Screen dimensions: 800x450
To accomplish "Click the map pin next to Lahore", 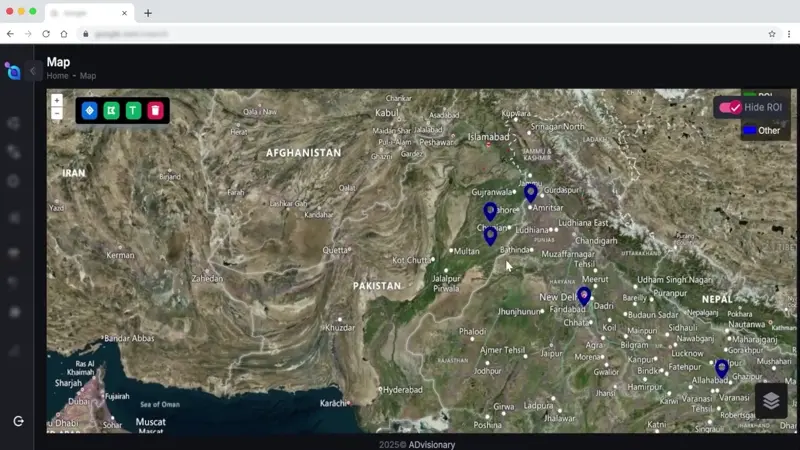I will [490, 211].
